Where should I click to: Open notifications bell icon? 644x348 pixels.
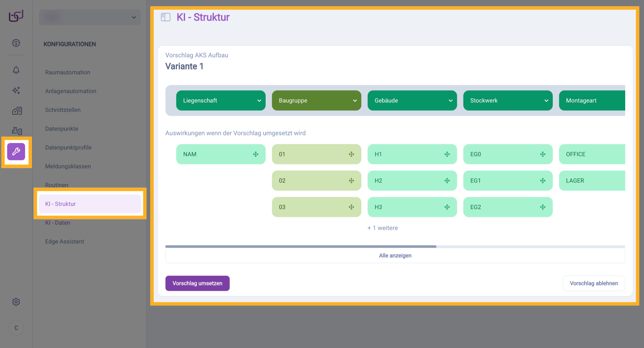[x=16, y=70]
